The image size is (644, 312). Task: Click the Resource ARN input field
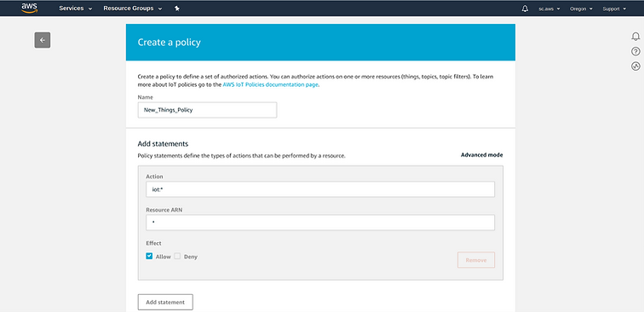point(320,222)
